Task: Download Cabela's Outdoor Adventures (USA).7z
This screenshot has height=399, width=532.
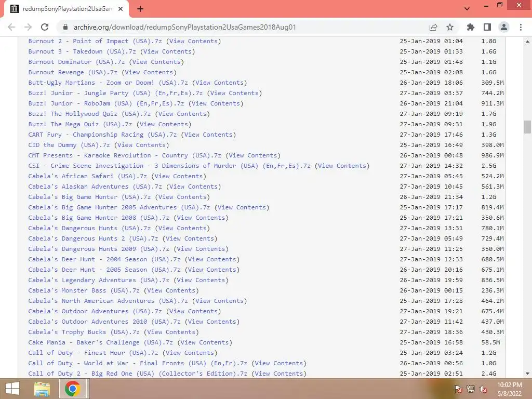Action: pos(95,311)
